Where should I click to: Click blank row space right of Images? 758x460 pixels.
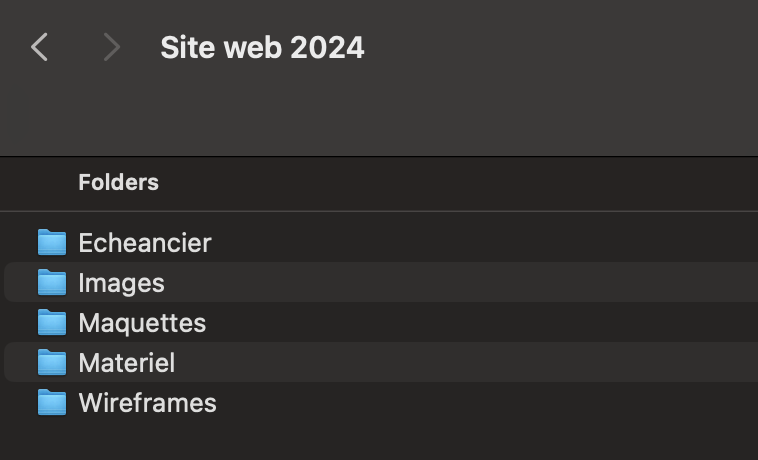tap(460, 283)
